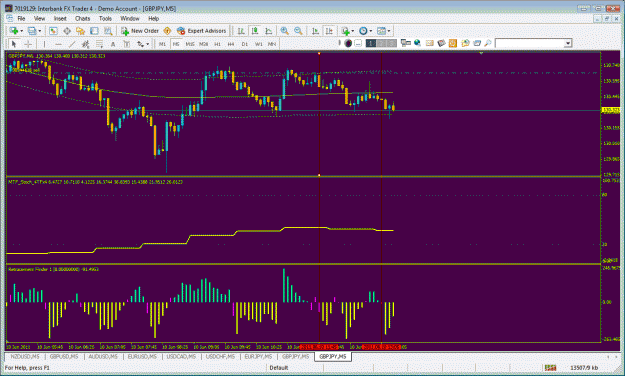Screen dimensions: 625x376
Task: Zoom in on the chart
Action: click(x=284, y=31)
